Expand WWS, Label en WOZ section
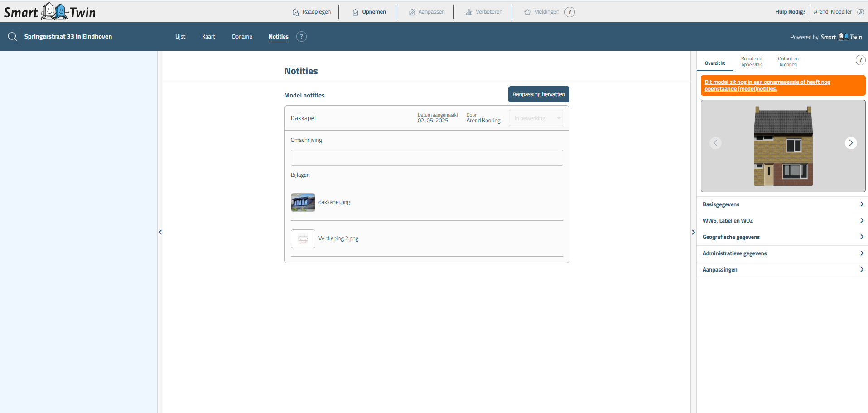Image resolution: width=868 pixels, height=413 pixels. pos(782,221)
